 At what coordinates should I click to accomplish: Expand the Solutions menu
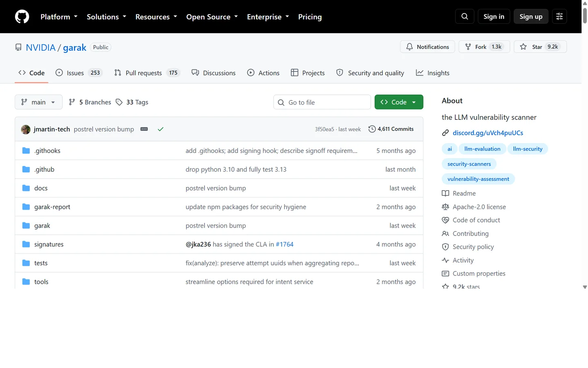[x=106, y=17]
